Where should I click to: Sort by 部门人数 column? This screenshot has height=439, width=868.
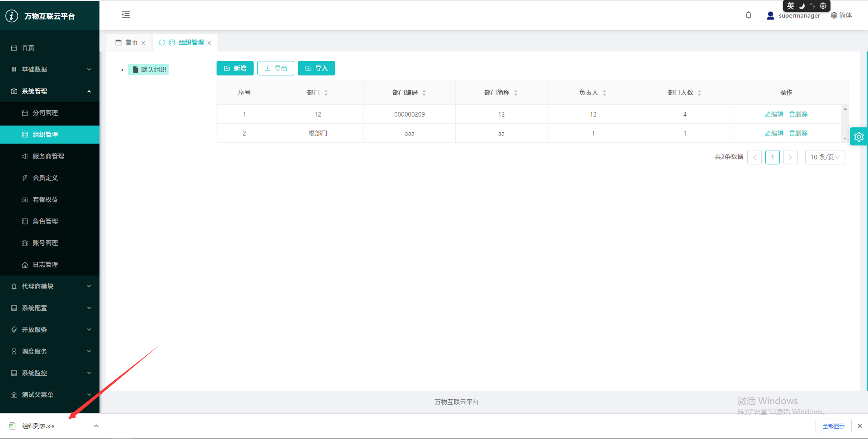pos(699,93)
